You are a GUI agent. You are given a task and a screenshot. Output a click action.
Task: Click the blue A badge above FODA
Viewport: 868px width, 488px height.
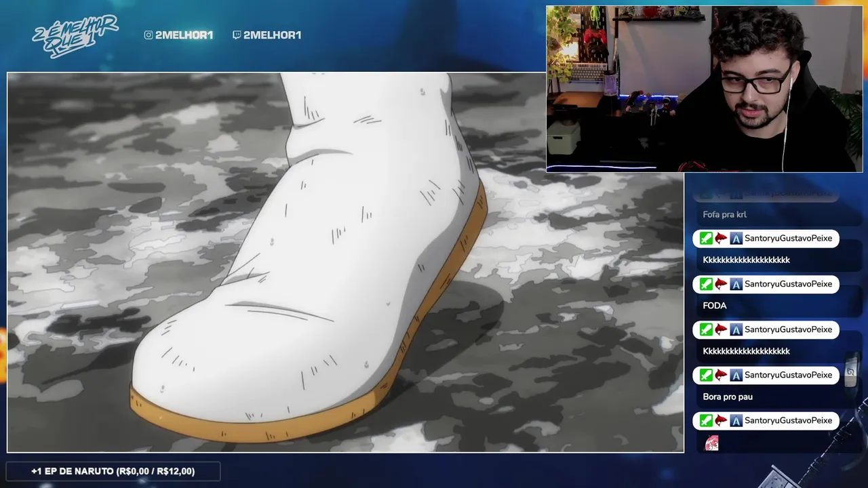click(736, 284)
